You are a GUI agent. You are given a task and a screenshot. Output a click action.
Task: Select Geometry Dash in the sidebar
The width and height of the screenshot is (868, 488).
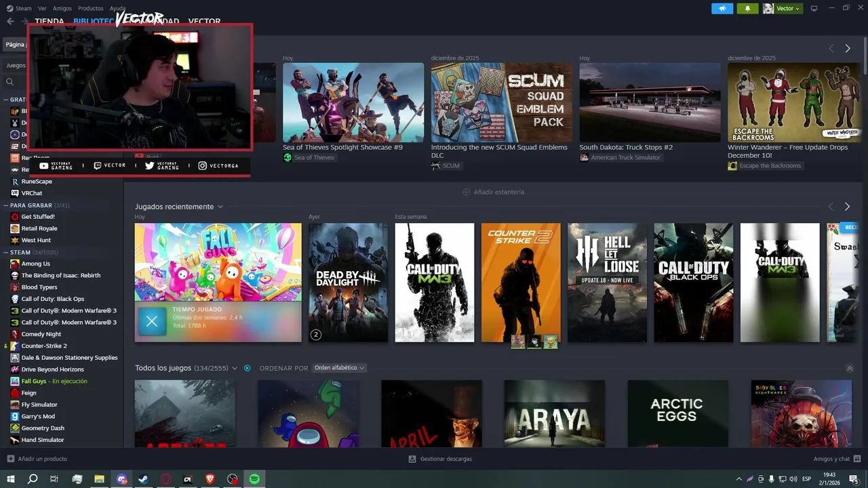(x=43, y=428)
